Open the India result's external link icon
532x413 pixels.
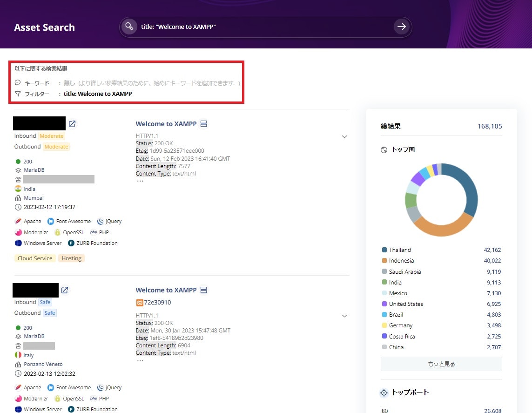[72, 124]
